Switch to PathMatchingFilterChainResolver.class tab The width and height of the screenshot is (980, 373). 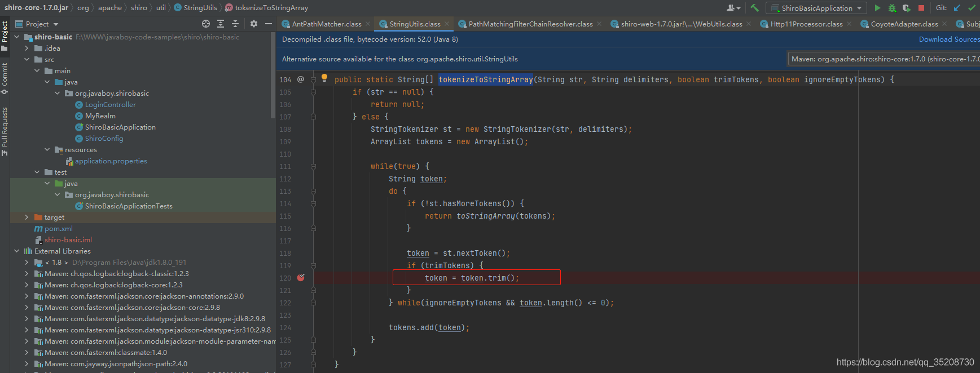(530, 24)
